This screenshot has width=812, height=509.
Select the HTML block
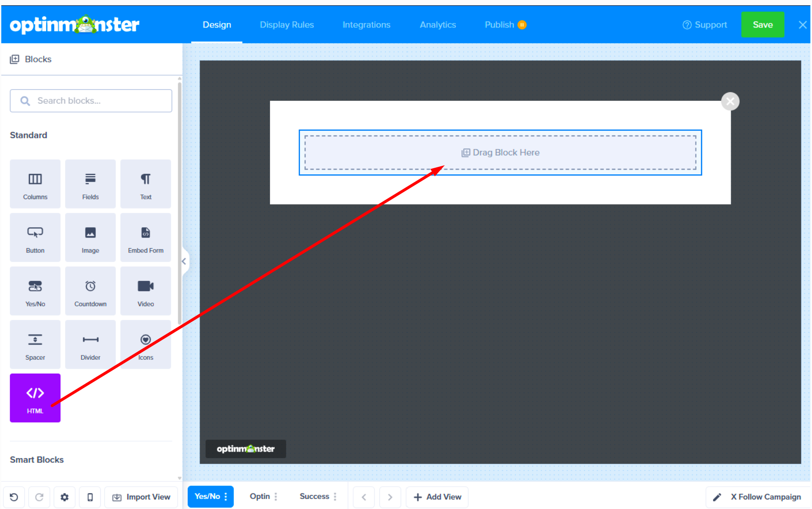[x=35, y=398]
